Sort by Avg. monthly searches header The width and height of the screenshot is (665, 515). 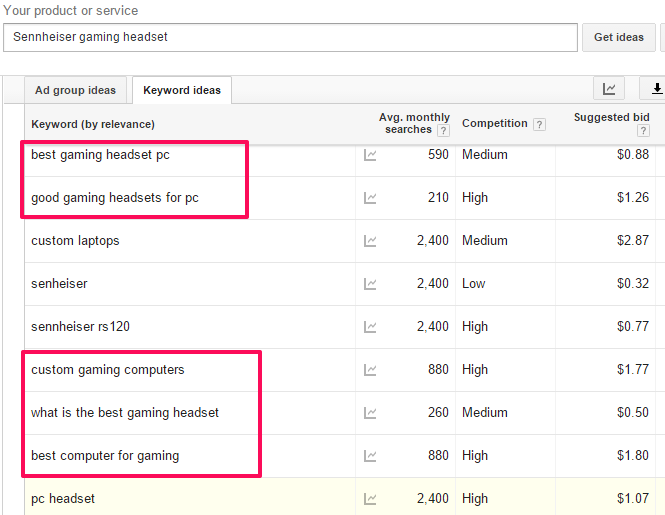tap(414, 123)
